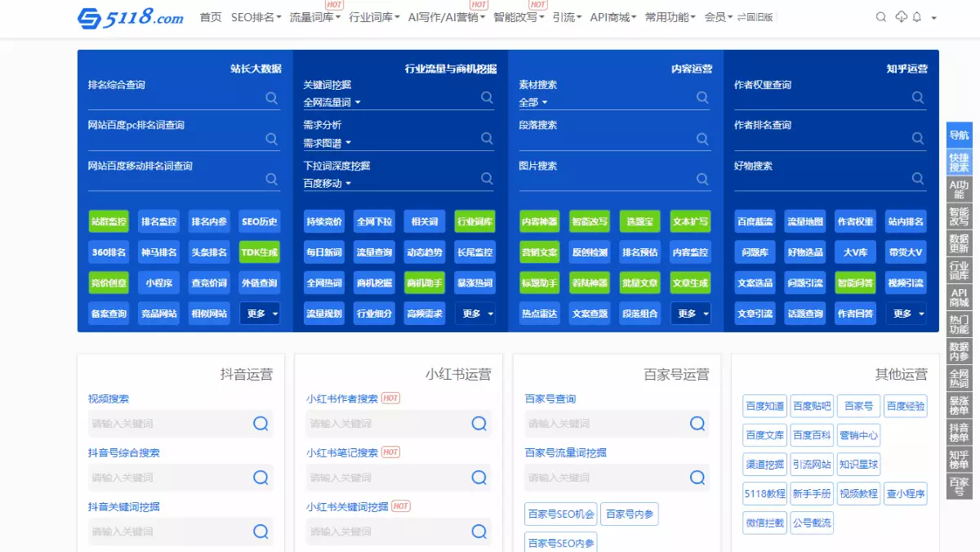980x552 pixels.
Task: Click search icon for 小红书关键词挖掘
Action: coord(479,532)
